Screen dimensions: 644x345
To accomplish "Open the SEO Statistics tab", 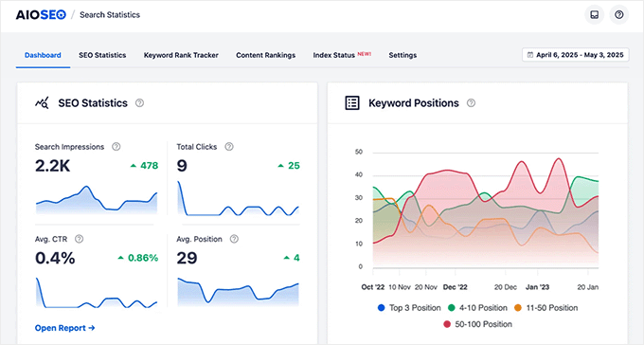I will pyautogui.click(x=102, y=55).
